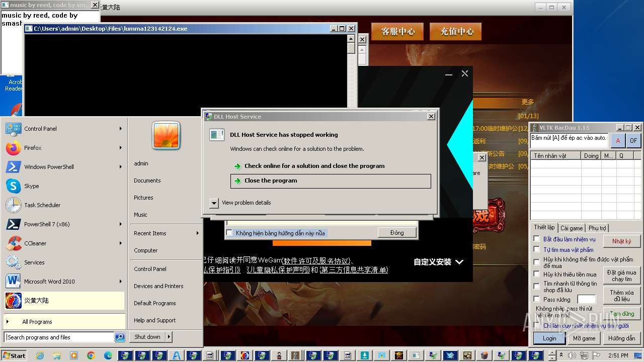Click 'Close the program' in error dialog
The image size is (644, 362).
pos(331,181)
